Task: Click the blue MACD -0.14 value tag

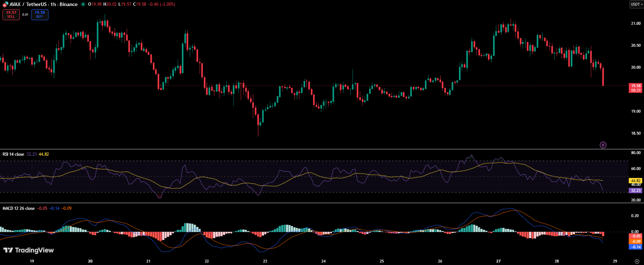Action: 636,247
